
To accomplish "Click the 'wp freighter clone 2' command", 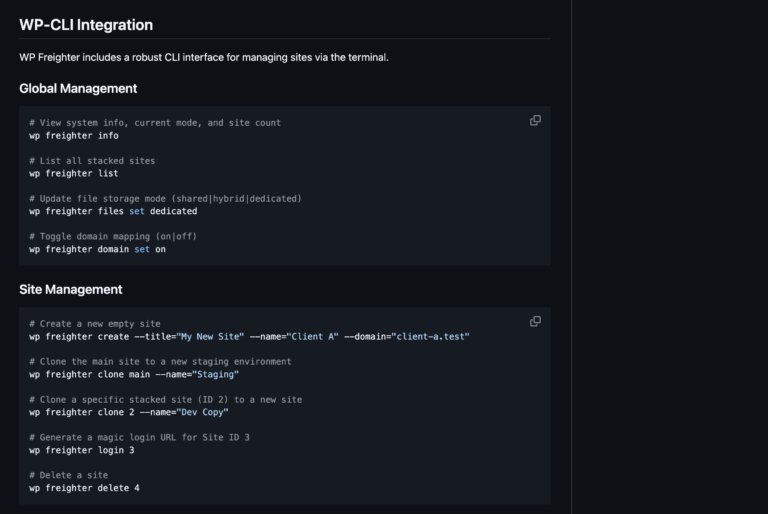I will point(129,412).
